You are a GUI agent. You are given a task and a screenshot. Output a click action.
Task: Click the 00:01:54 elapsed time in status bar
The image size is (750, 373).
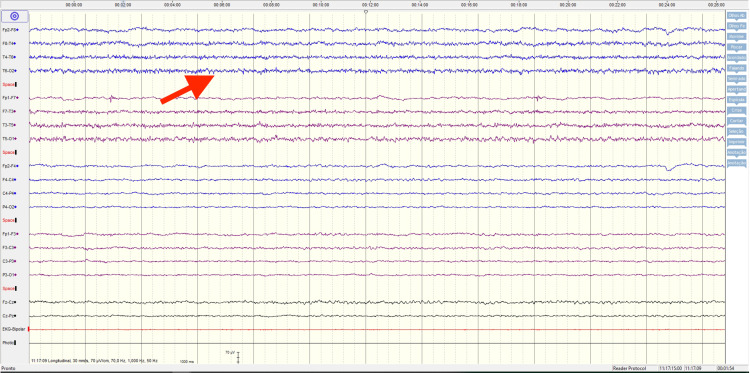[x=726, y=369]
